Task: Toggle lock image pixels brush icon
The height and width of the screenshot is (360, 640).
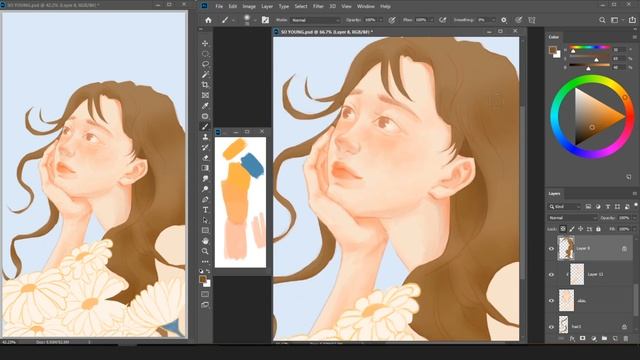Action: 572,229
